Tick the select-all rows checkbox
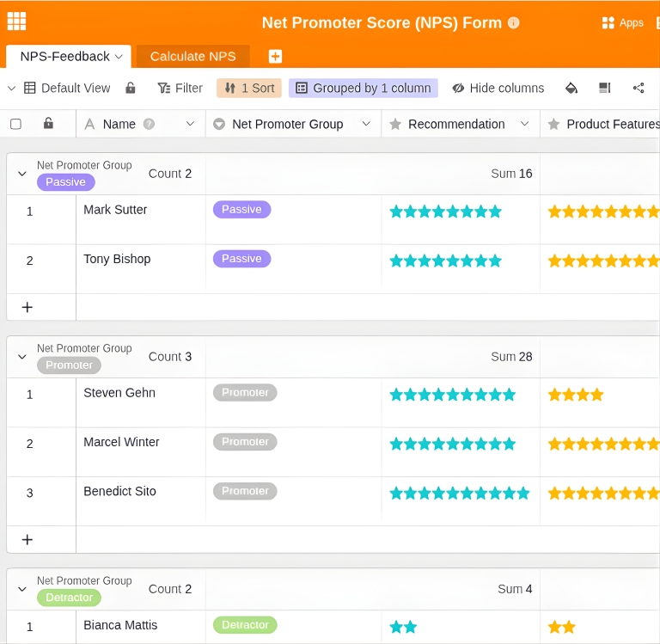 tap(15, 124)
